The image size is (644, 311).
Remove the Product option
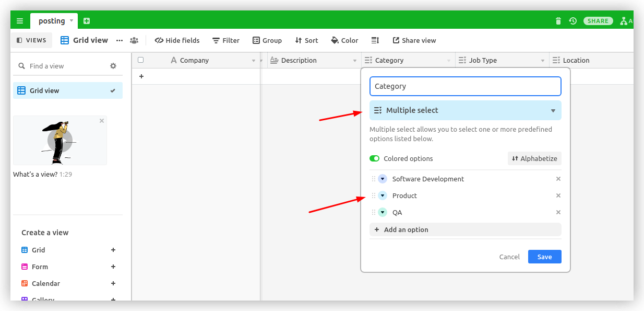click(558, 195)
